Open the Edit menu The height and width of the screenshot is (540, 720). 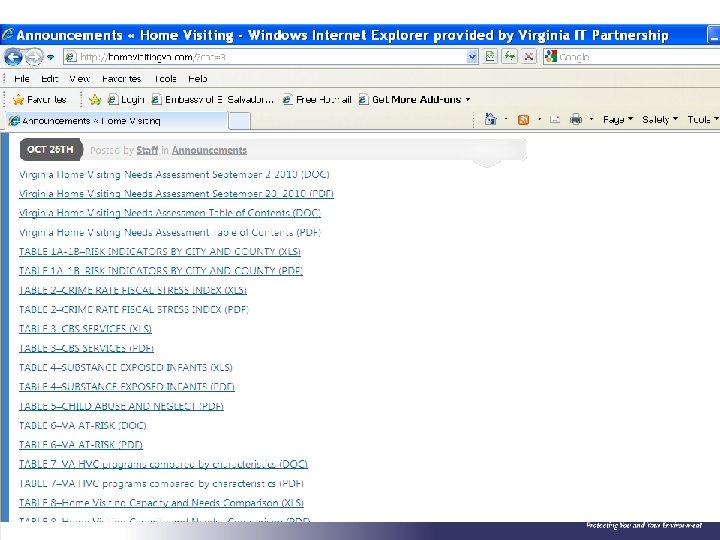pos(49,79)
